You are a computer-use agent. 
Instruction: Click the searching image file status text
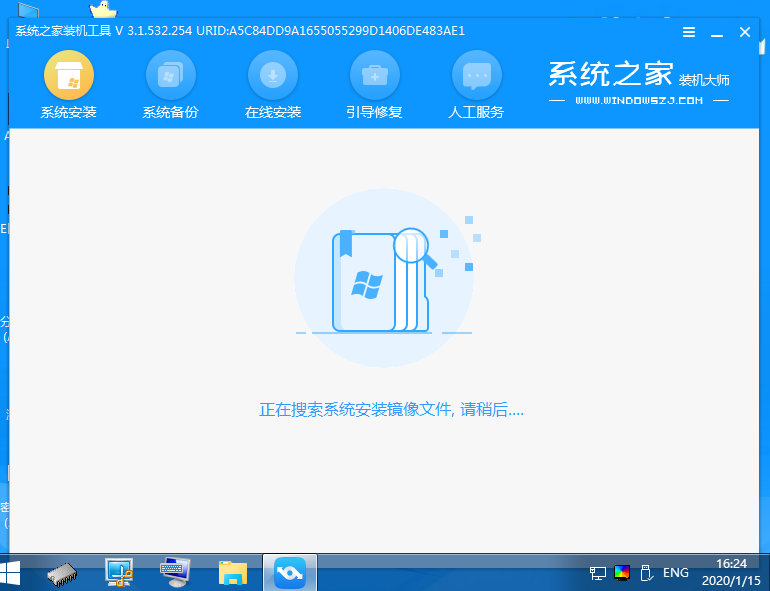tap(391, 410)
